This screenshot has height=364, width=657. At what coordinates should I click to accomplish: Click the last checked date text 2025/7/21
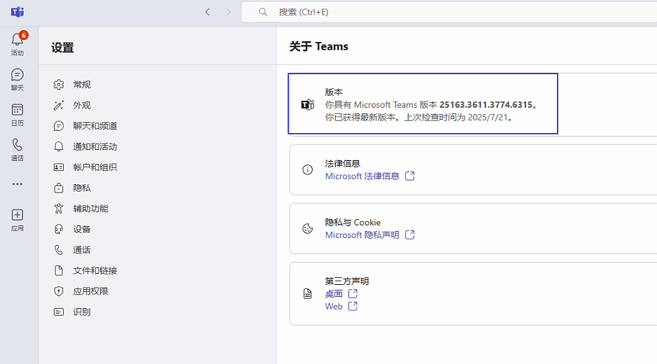click(x=488, y=118)
